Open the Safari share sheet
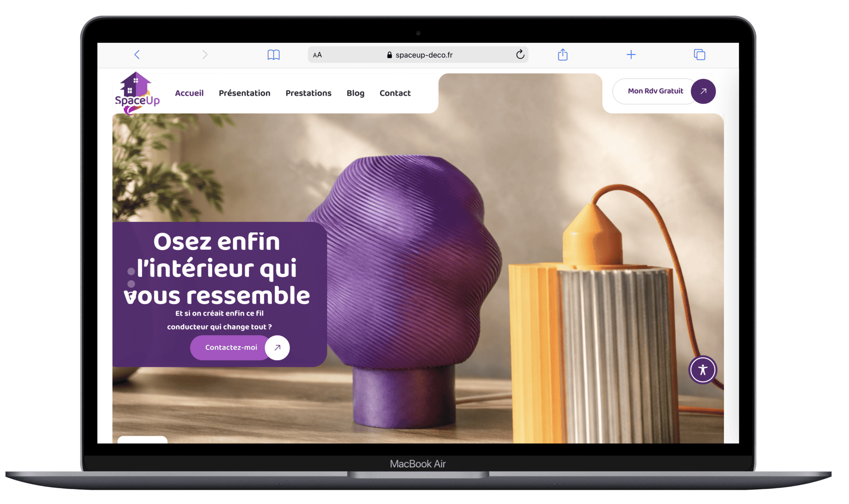Image resolution: width=849 pixels, height=504 pixels. tap(562, 54)
